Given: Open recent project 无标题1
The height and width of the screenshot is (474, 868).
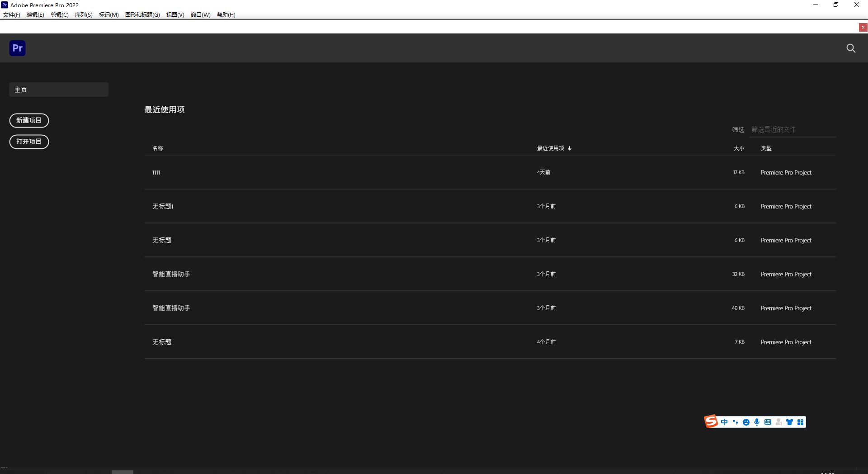Looking at the screenshot, I should point(490,206).
